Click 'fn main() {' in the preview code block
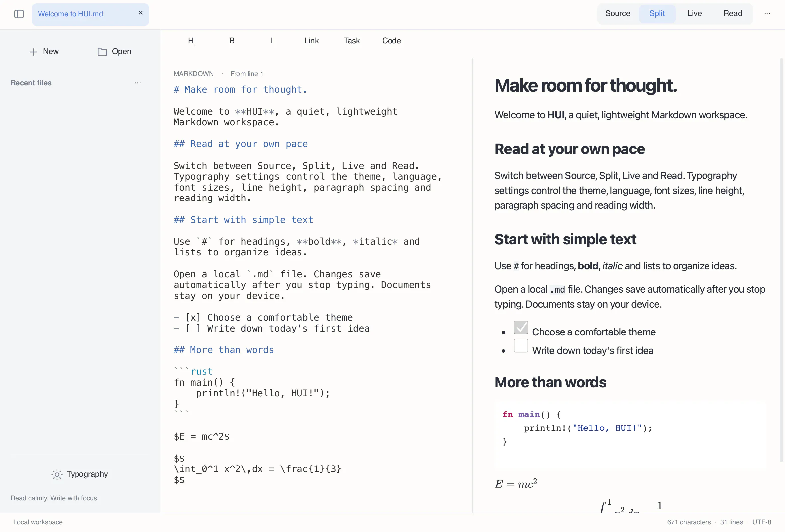This screenshot has height=532, width=785. pyautogui.click(x=532, y=415)
